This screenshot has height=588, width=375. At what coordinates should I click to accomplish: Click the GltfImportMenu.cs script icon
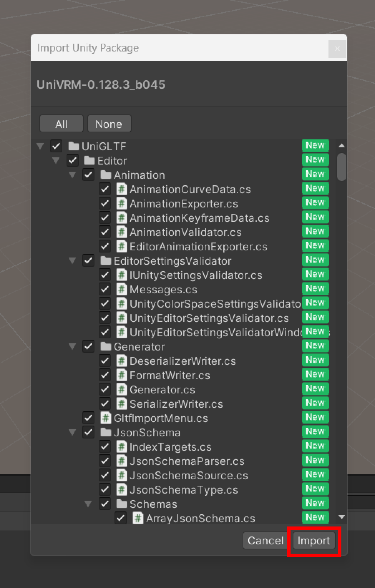(x=106, y=418)
